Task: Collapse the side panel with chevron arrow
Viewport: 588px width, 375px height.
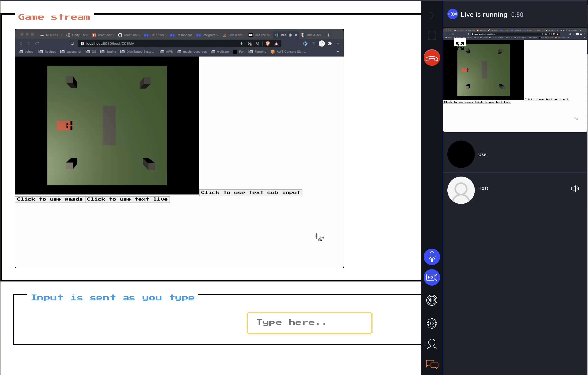Action: (431, 16)
